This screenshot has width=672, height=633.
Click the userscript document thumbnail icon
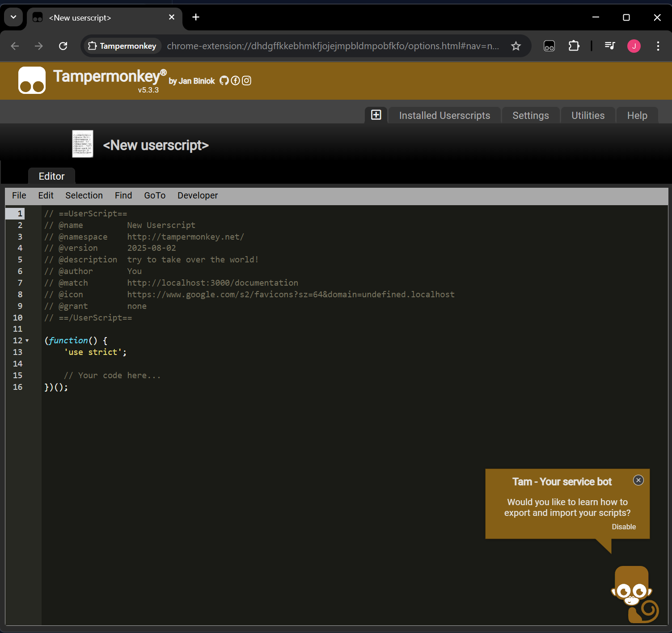point(83,144)
